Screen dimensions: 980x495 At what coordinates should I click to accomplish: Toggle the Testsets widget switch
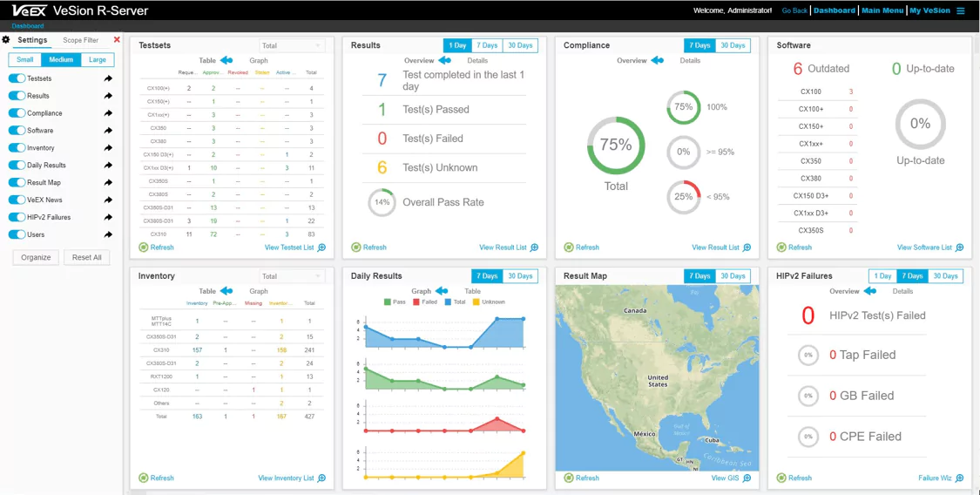coord(17,78)
